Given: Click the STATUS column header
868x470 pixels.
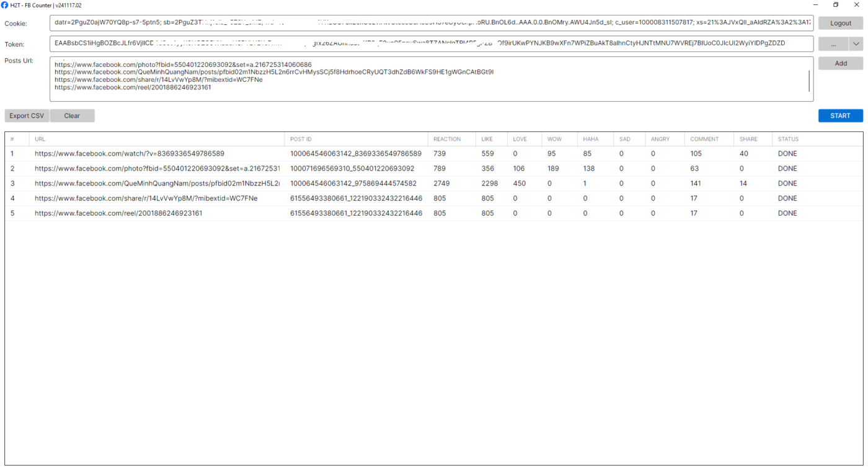Looking at the screenshot, I should click(x=788, y=139).
